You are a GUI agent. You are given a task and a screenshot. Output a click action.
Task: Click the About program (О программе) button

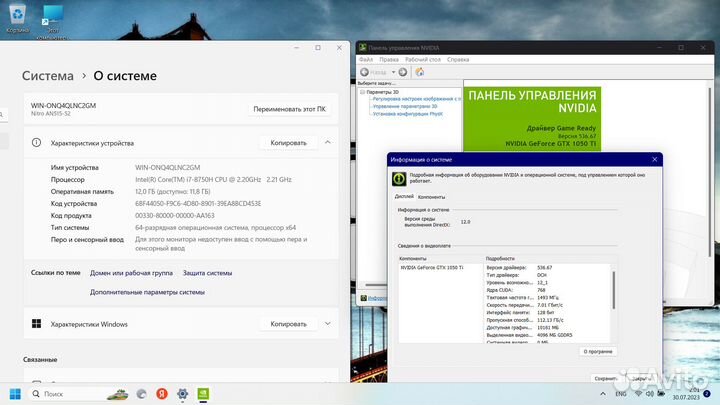click(598, 351)
